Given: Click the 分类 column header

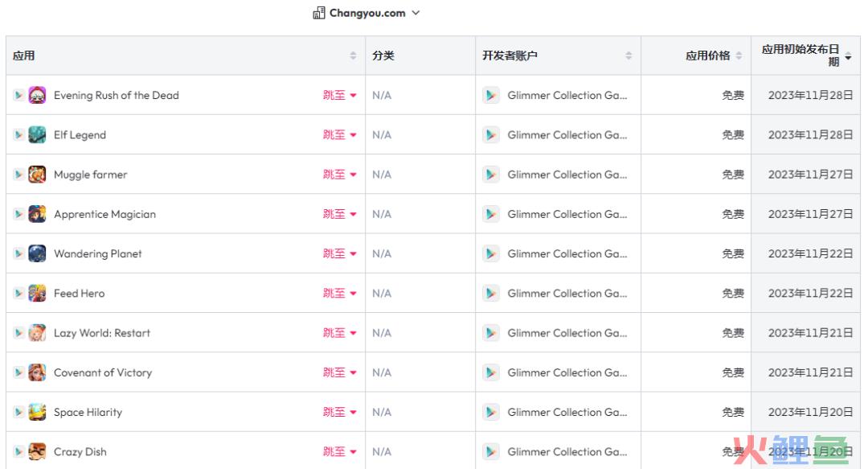Looking at the screenshot, I should (x=383, y=56).
